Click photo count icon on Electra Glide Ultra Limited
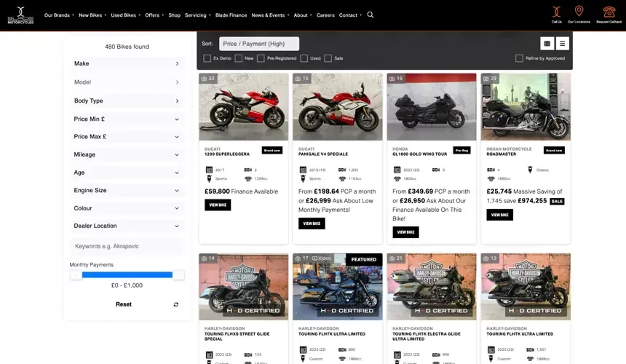626x364 pixels. click(x=392, y=258)
